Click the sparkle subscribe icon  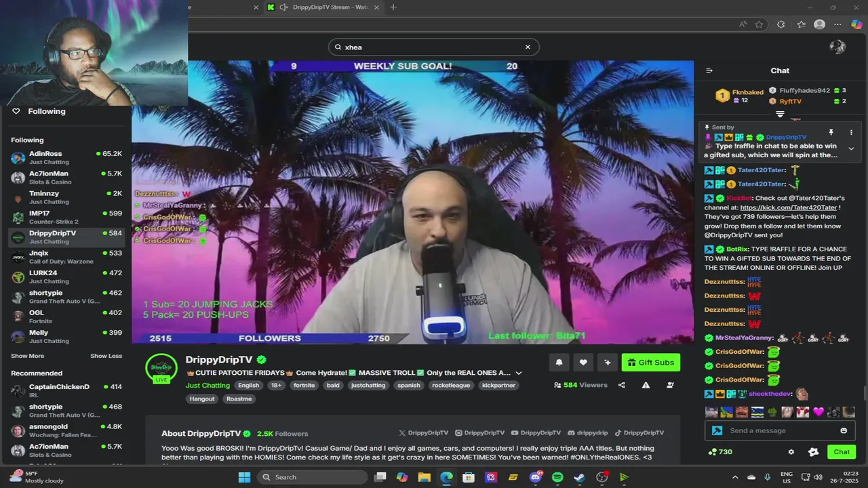tap(608, 363)
